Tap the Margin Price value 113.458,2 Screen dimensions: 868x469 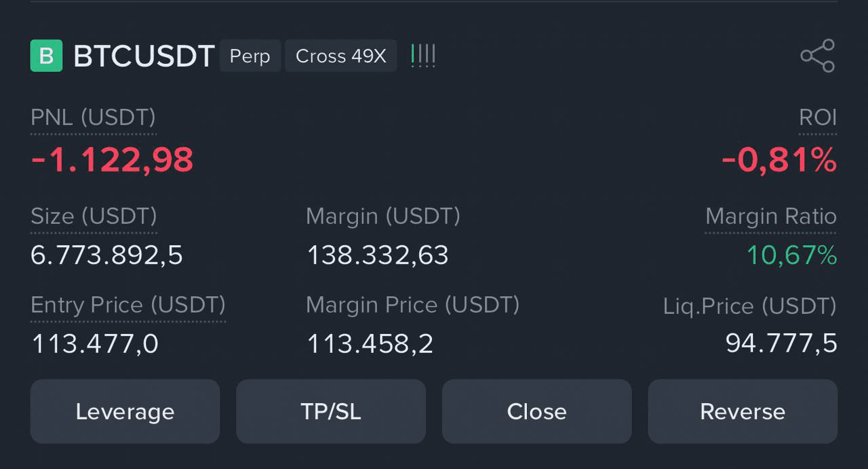point(370,344)
